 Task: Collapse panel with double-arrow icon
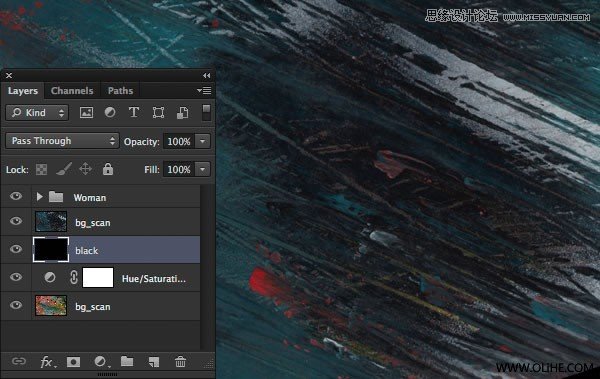click(x=207, y=76)
